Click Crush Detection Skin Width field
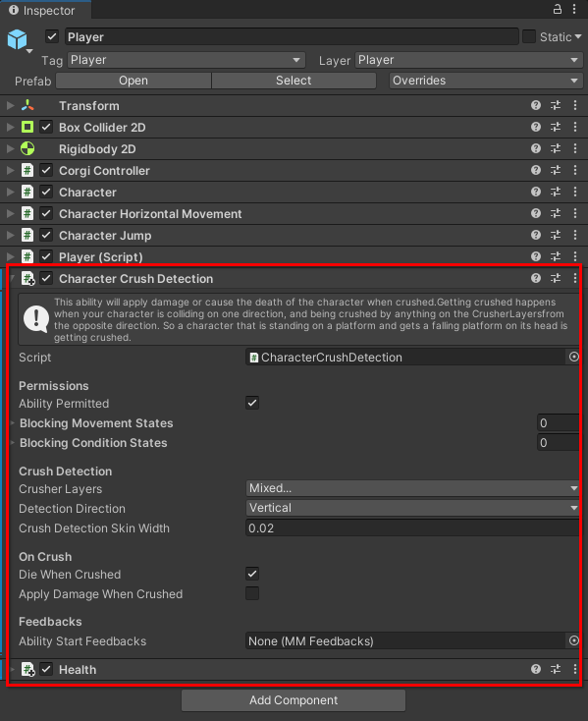 [412, 527]
